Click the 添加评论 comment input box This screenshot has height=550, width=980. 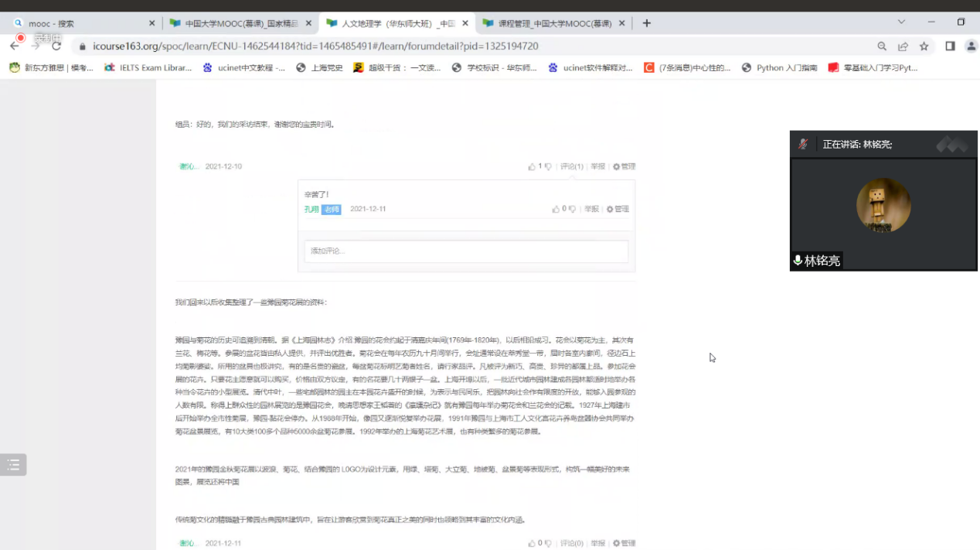(x=466, y=251)
